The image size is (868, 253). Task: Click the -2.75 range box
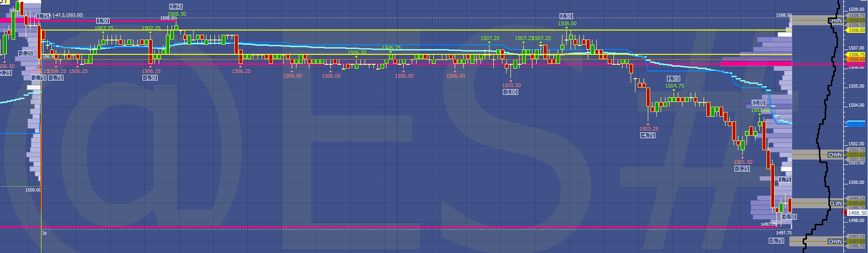[x=38, y=78]
